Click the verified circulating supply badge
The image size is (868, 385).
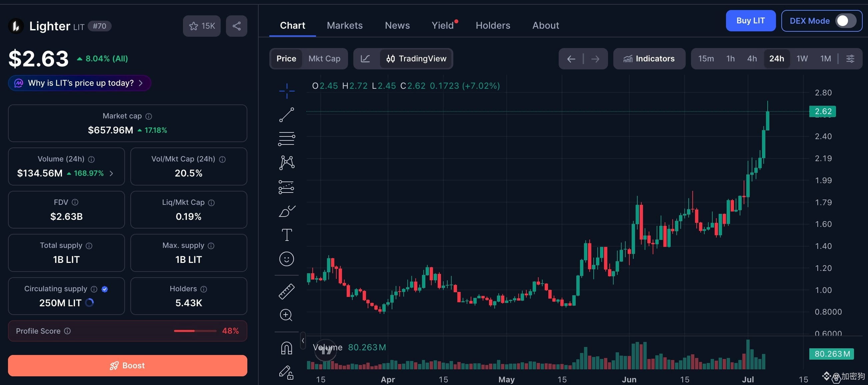coord(104,289)
